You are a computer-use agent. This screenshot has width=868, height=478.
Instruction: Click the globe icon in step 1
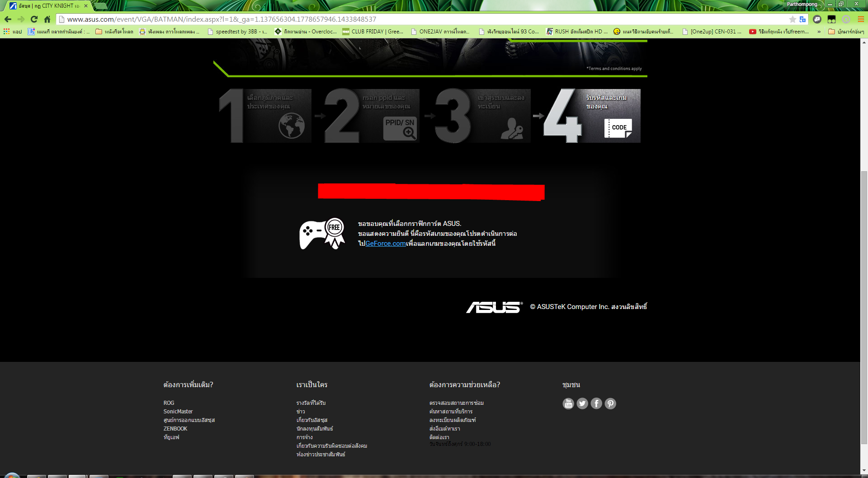292,126
